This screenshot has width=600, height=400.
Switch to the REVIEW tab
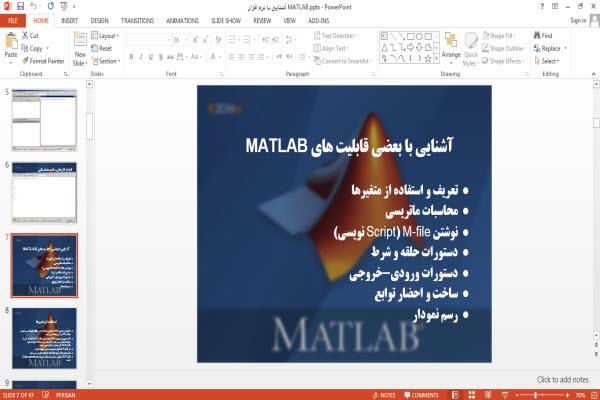tap(262, 21)
